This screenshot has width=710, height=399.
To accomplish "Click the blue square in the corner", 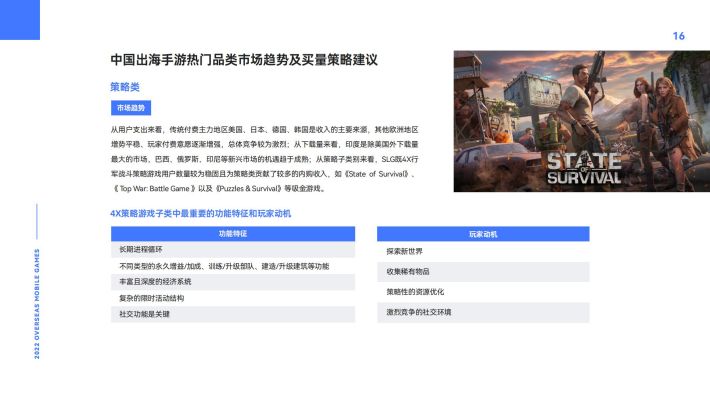I will [20, 20].
